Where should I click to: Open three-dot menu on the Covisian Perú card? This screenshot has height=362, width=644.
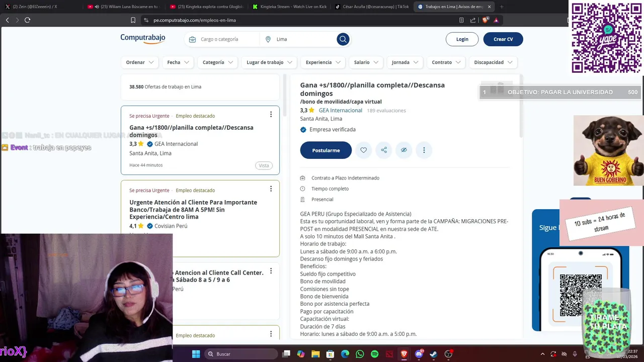click(x=271, y=189)
